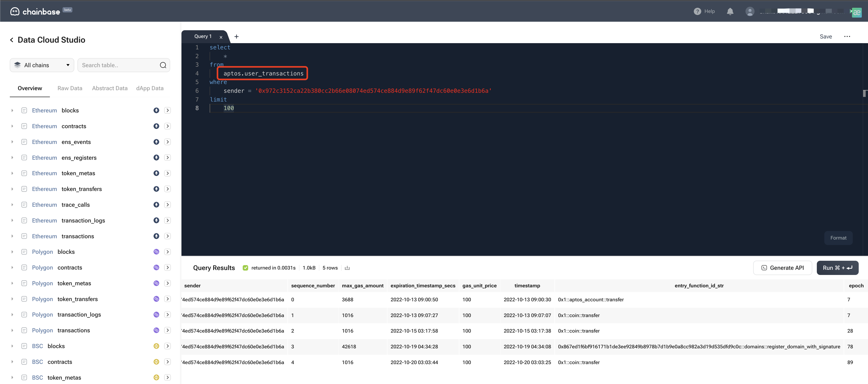Click the Search table input field

click(x=119, y=65)
